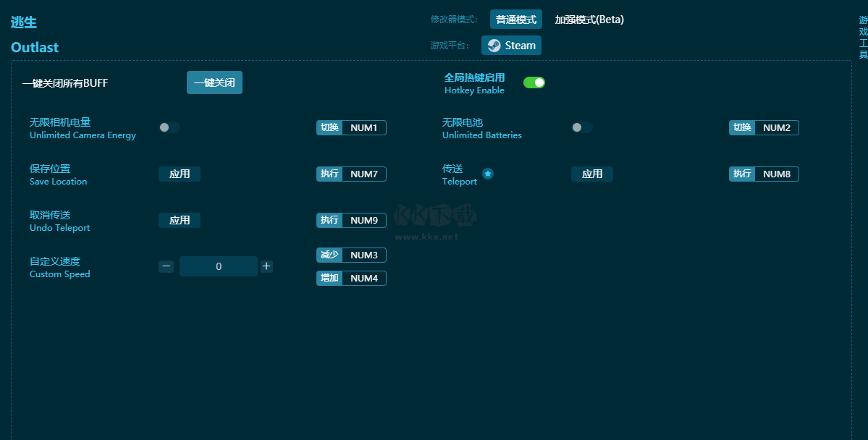Click the 'Custom Speed' label
This screenshot has height=440, width=868.
[60, 274]
